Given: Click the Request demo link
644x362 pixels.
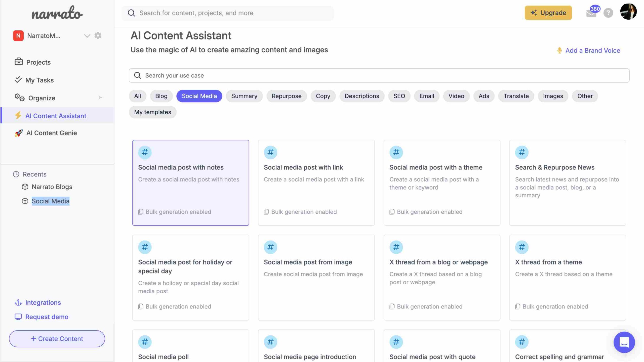Looking at the screenshot, I should (x=47, y=317).
